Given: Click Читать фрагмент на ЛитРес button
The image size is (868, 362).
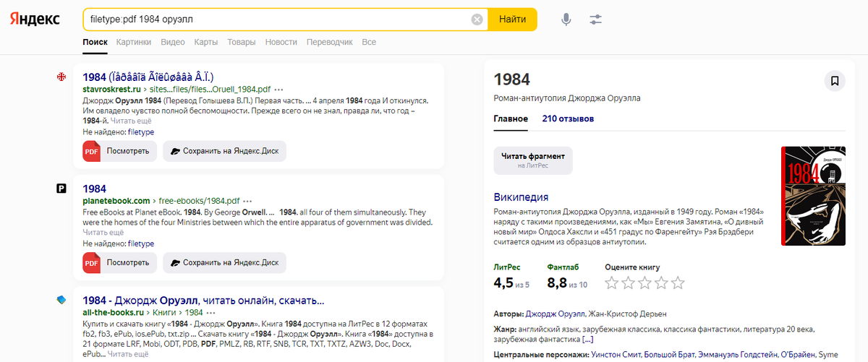Looking at the screenshot, I should pyautogui.click(x=533, y=160).
